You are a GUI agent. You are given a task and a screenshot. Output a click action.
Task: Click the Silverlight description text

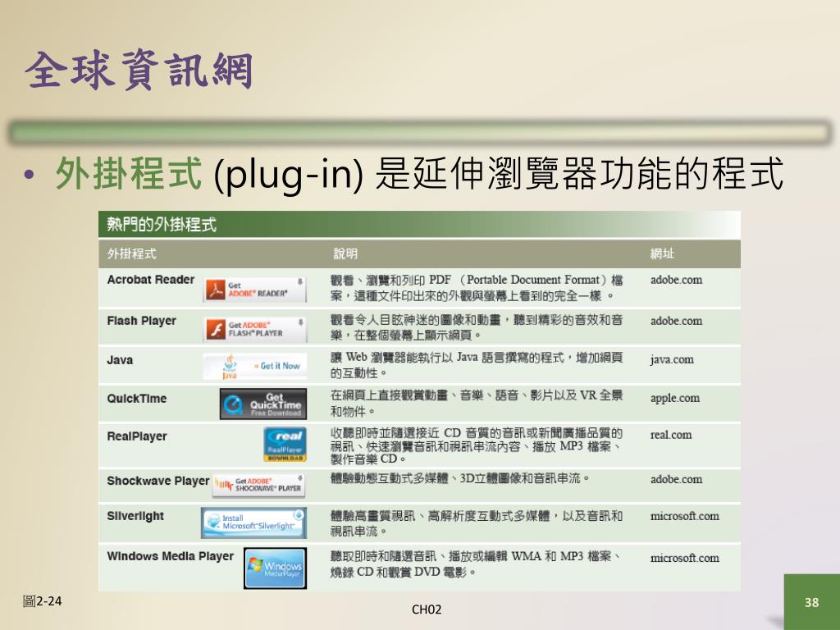[x=477, y=523]
